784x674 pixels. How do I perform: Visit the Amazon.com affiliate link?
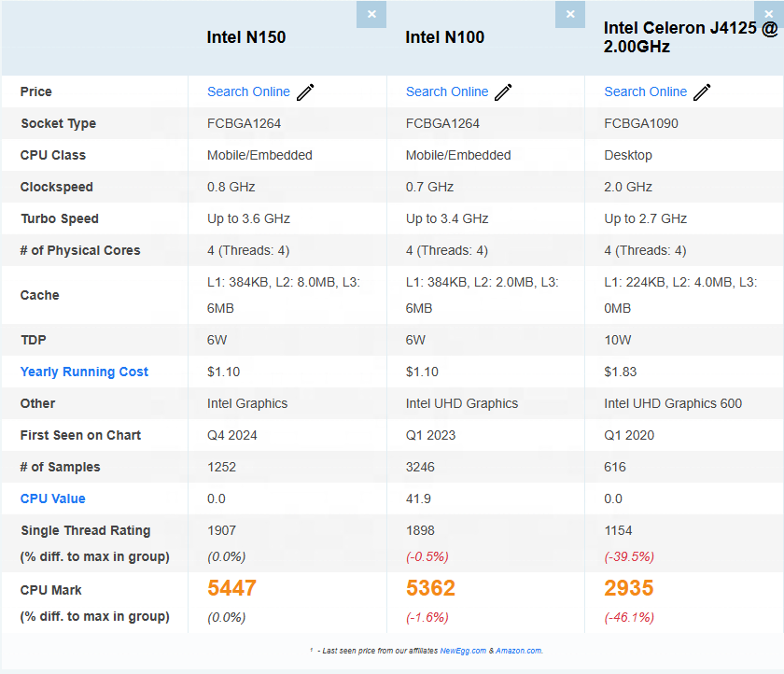click(519, 651)
